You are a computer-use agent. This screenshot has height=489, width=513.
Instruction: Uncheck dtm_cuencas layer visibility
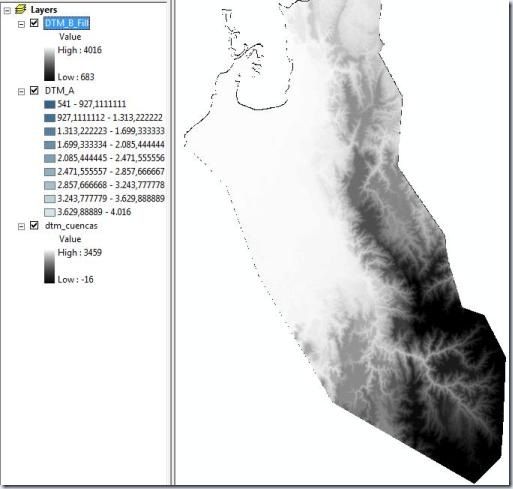34,225
